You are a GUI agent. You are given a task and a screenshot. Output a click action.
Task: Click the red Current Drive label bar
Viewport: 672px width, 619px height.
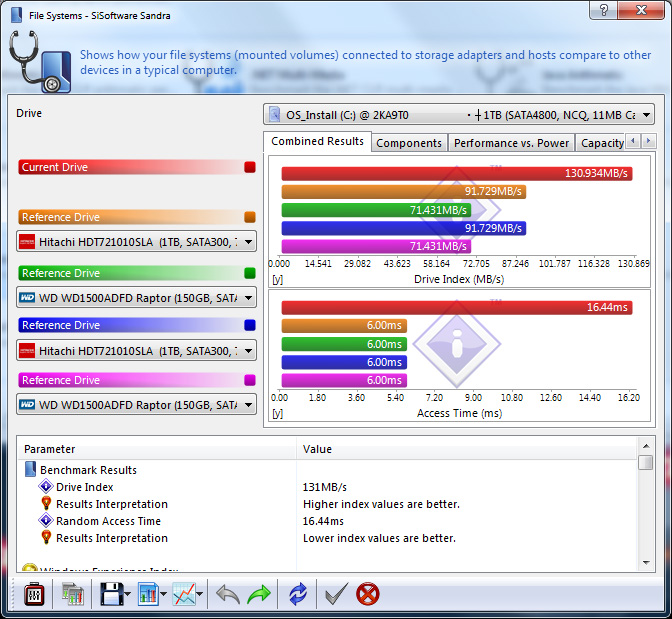131,167
